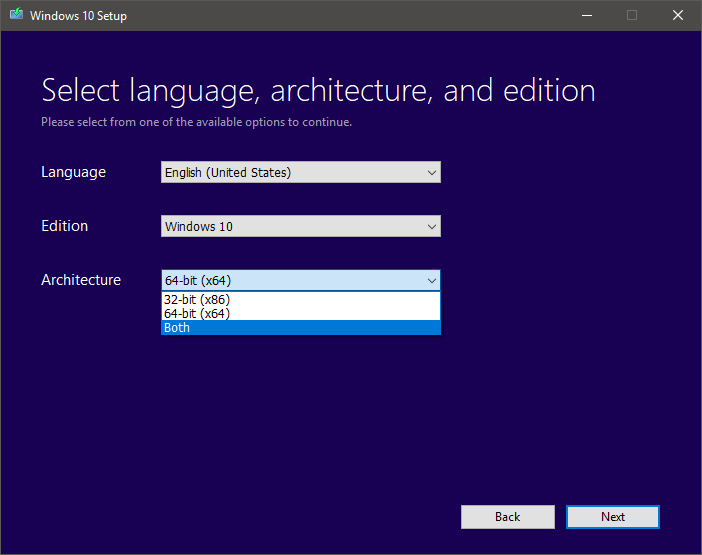Screen dimensions: 702x555
Task: Return with the Back button
Action: point(508,517)
